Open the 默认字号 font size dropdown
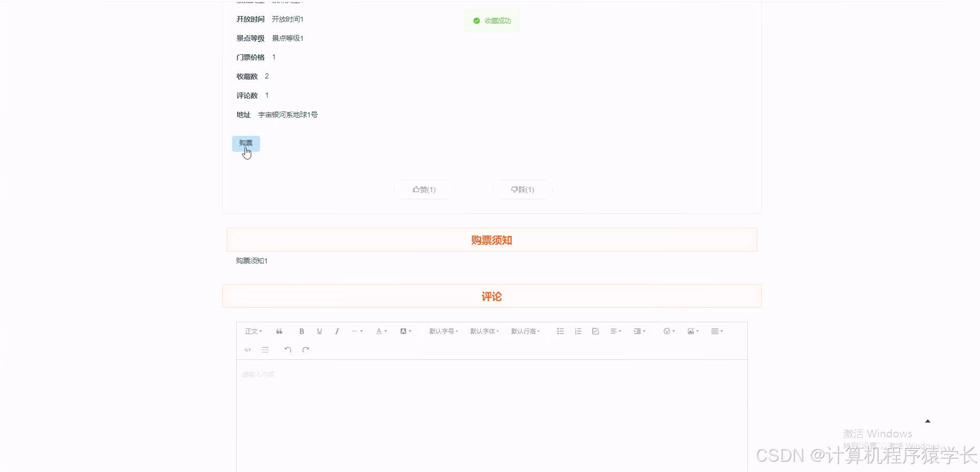 [442, 331]
